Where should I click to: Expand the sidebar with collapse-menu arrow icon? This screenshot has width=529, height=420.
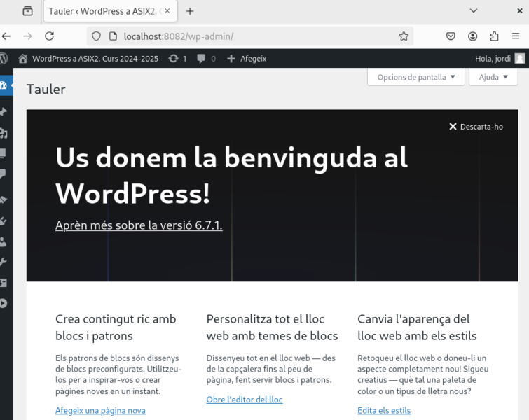tap(4, 303)
